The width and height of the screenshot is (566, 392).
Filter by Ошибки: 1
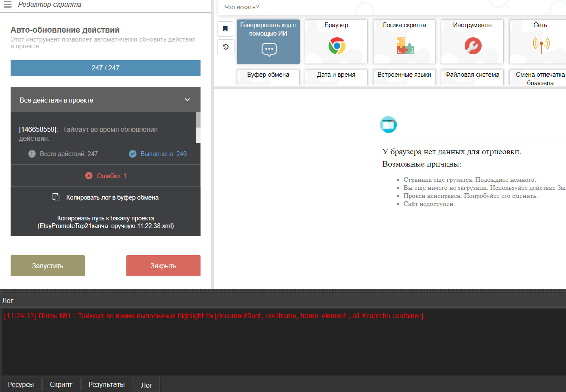(x=106, y=176)
